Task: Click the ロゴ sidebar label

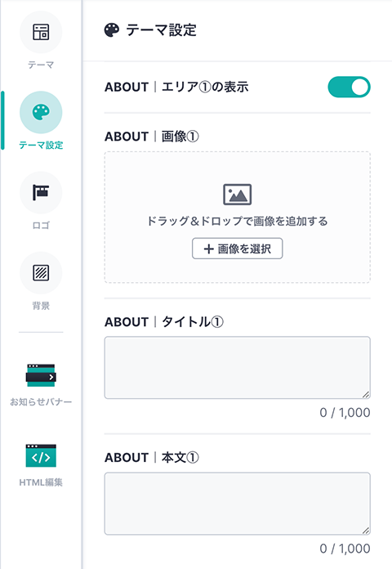Action: (x=41, y=226)
